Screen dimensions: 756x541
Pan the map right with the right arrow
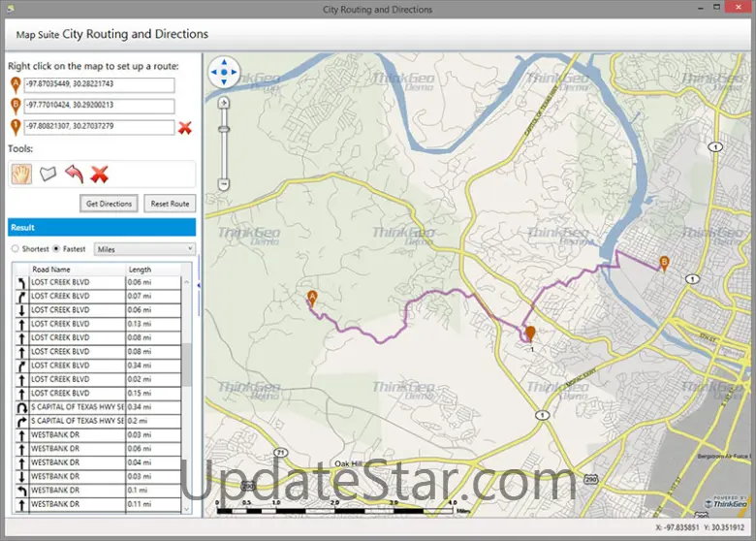pos(234,73)
